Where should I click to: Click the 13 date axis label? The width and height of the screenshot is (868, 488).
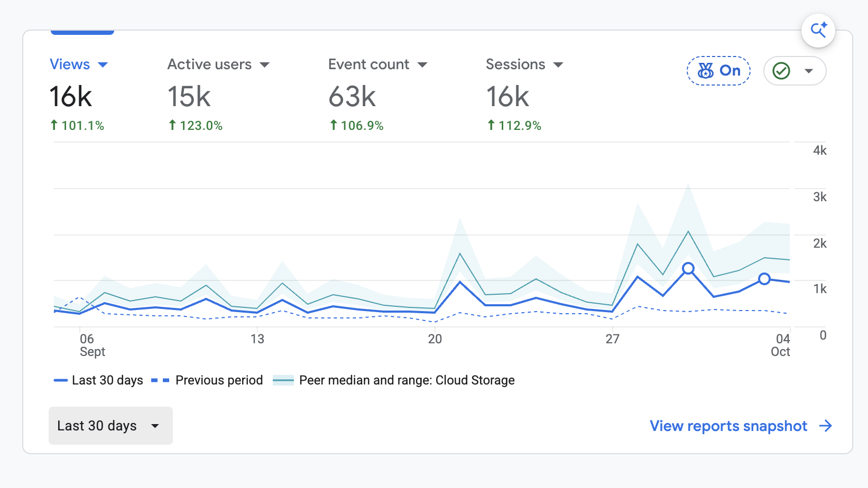tap(257, 339)
